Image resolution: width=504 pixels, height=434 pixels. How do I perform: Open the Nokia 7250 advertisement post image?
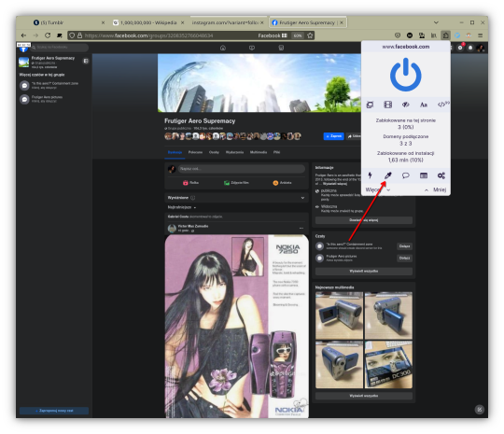(x=236, y=326)
